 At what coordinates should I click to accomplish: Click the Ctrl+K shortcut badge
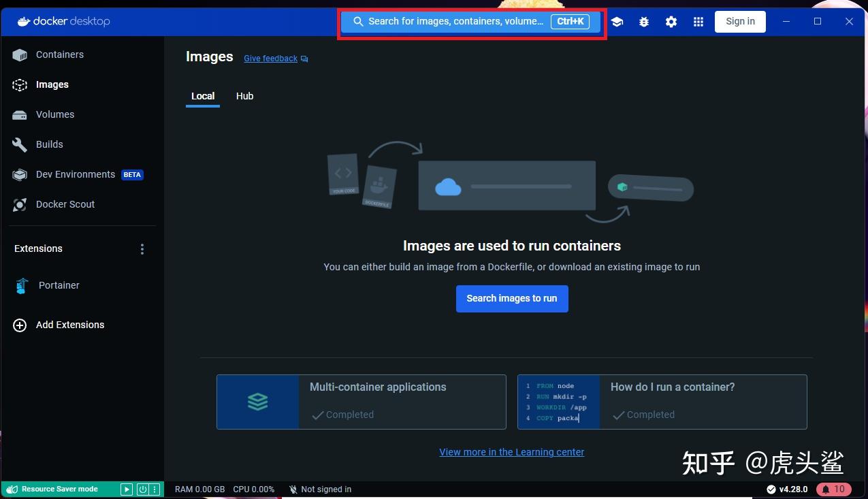click(x=570, y=22)
